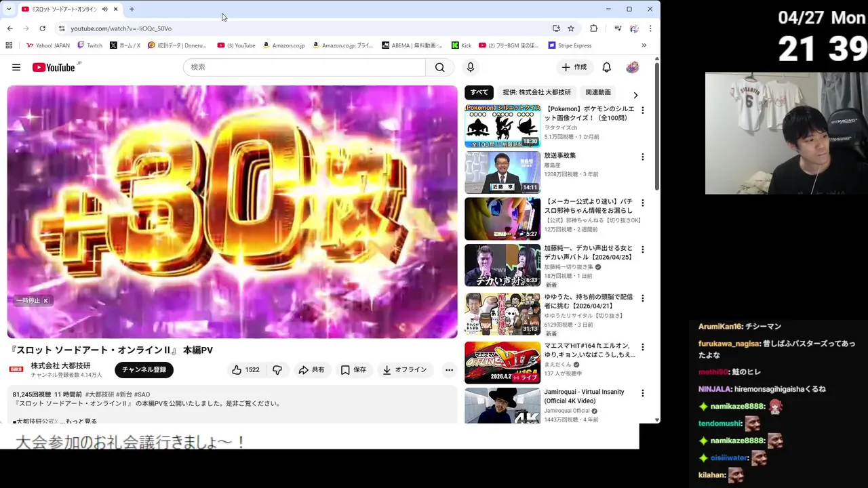Click the #新台 hashtag
868x488 pixels.
click(123, 394)
